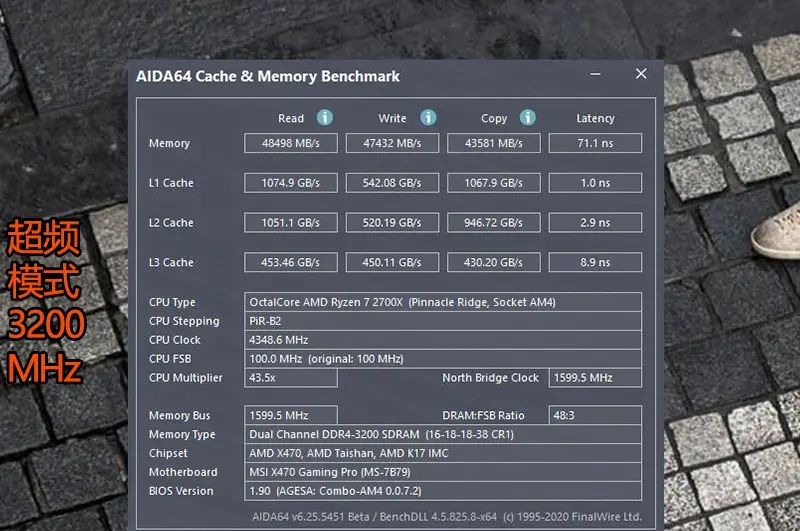Click the Motherboard value MSI X470 Gaming Pro
Viewport: 800px width, 531px height.
pyautogui.click(x=443, y=472)
